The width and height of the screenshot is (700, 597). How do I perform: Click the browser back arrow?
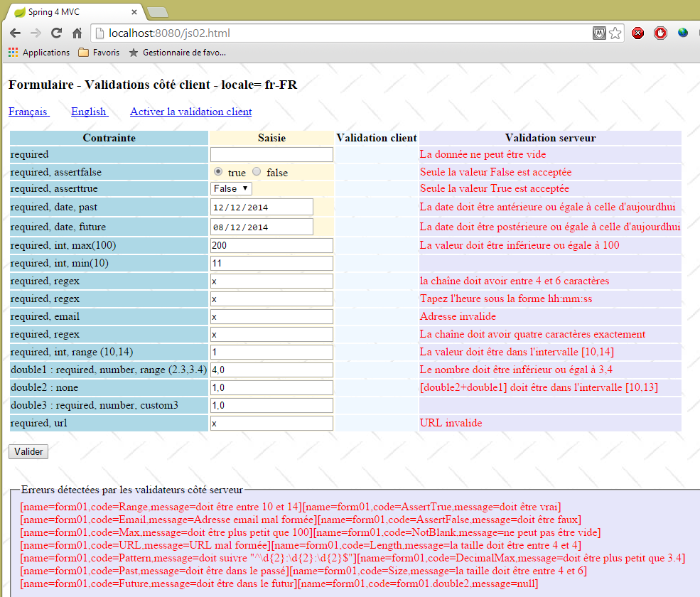point(15,33)
